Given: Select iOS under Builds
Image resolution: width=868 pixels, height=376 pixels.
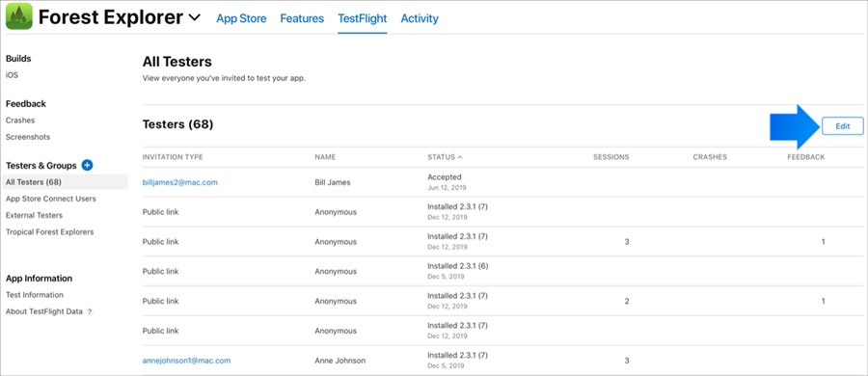Looking at the screenshot, I should [12, 75].
